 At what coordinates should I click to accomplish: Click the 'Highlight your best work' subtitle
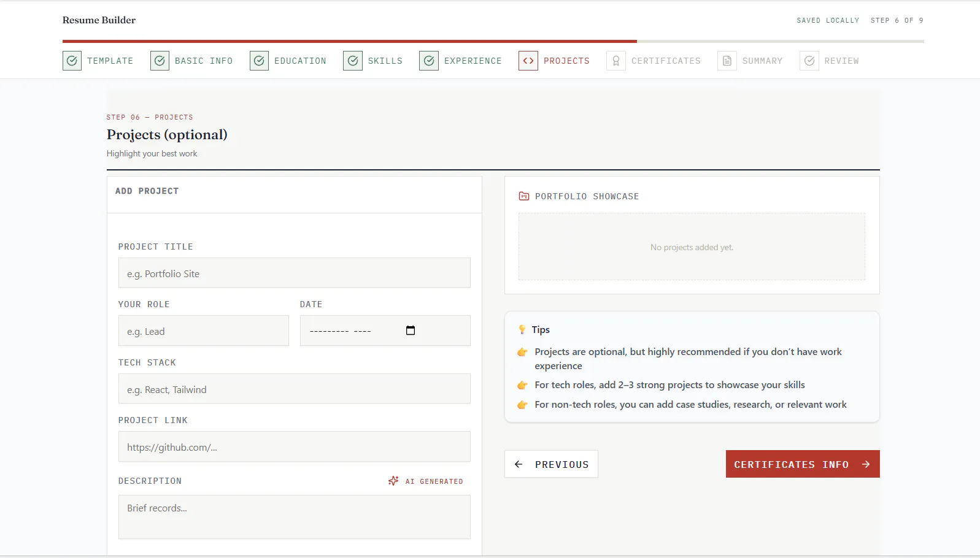pos(152,153)
